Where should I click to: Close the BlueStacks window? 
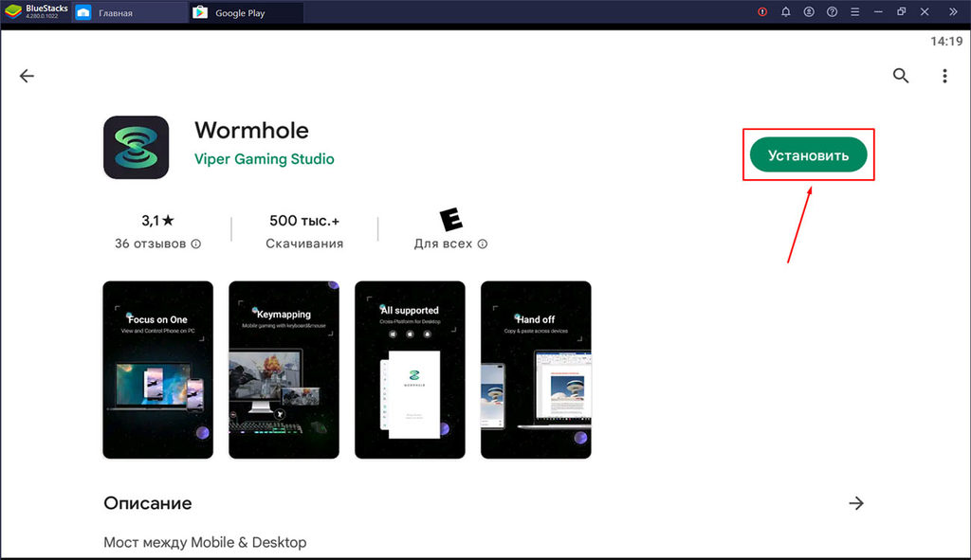[925, 11]
